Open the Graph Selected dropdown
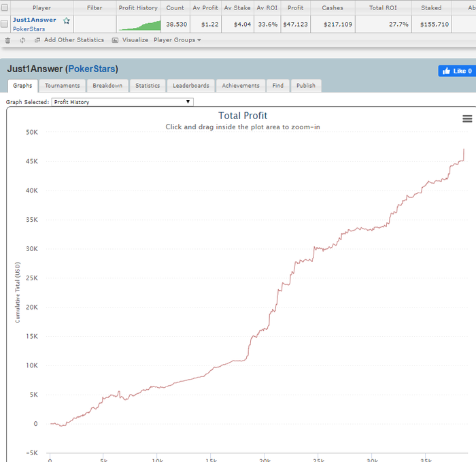Image resolution: width=476 pixels, height=462 pixels. pyautogui.click(x=122, y=102)
